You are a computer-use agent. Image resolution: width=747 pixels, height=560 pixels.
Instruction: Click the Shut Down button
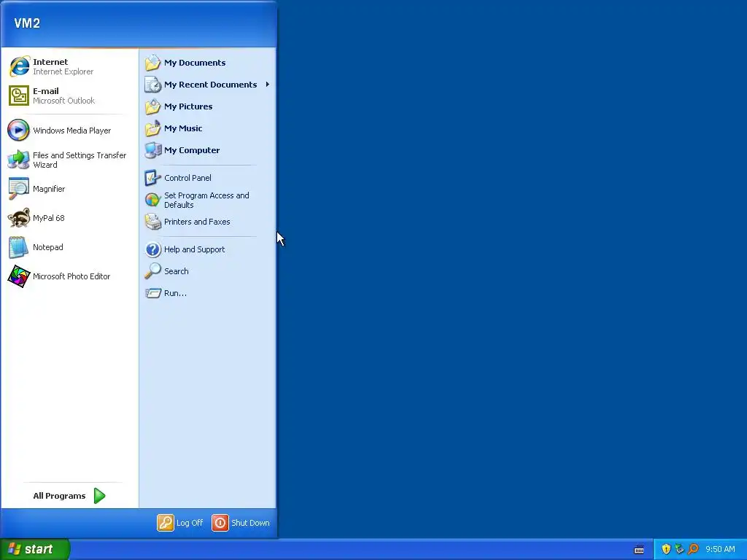pyautogui.click(x=241, y=523)
